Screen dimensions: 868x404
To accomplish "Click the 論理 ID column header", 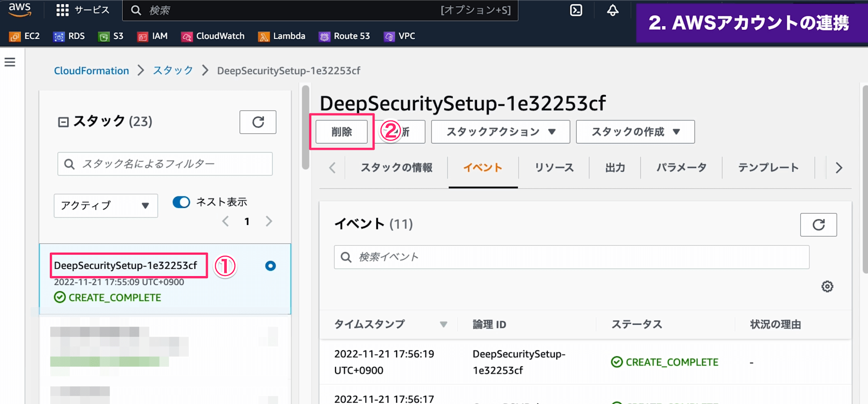I will (x=489, y=325).
